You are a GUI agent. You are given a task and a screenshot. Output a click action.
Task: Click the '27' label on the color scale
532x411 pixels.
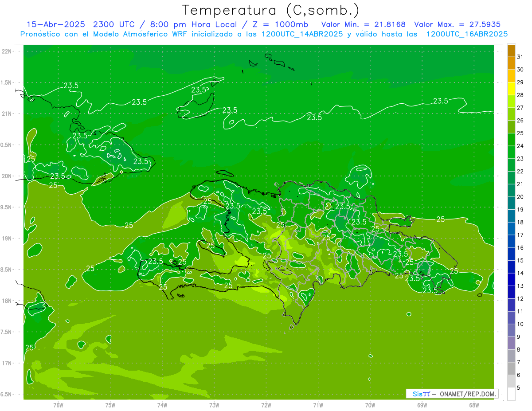[520, 108]
